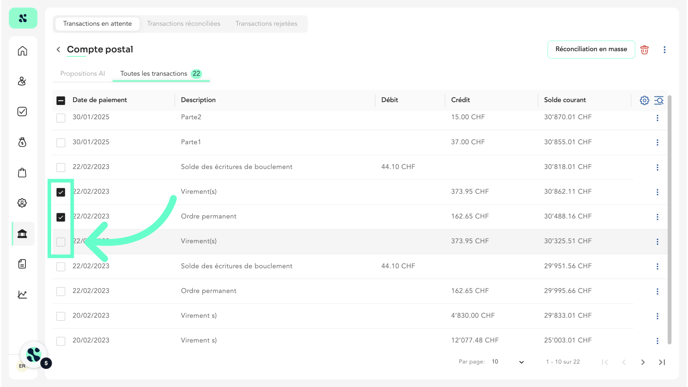Open the chart reports sidebar icon
This screenshot has height=387, width=688.
(22, 294)
